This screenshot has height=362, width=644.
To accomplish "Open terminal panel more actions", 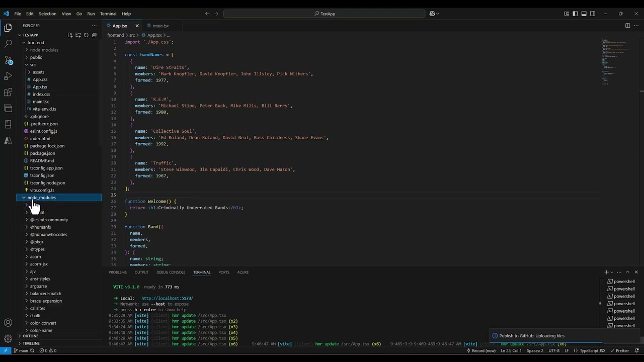I will click(x=619, y=272).
